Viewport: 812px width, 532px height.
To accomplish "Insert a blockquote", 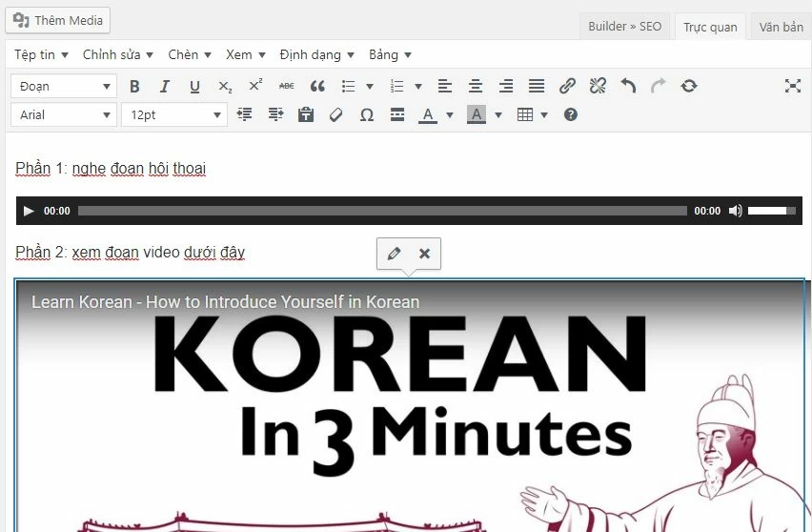I will pyautogui.click(x=317, y=86).
